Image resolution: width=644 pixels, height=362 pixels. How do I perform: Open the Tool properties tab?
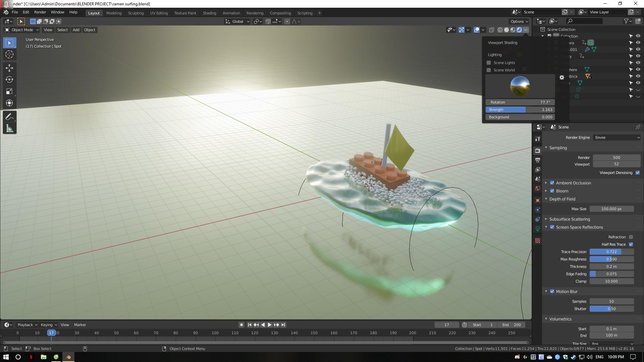click(x=538, y=139)
